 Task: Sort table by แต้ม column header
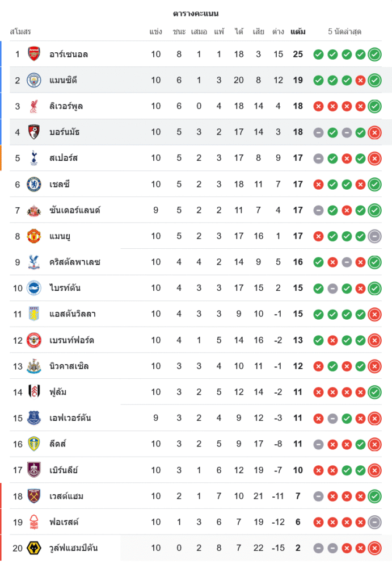click(x=298, y=31)
